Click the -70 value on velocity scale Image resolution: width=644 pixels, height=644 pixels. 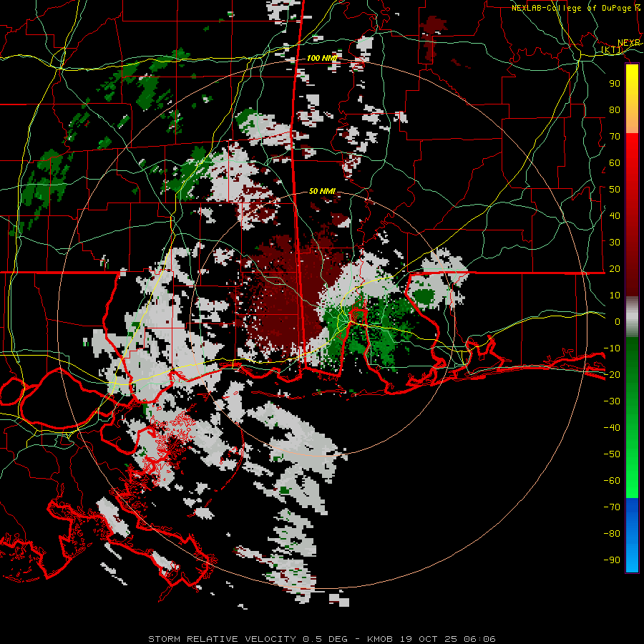(612, 507)
